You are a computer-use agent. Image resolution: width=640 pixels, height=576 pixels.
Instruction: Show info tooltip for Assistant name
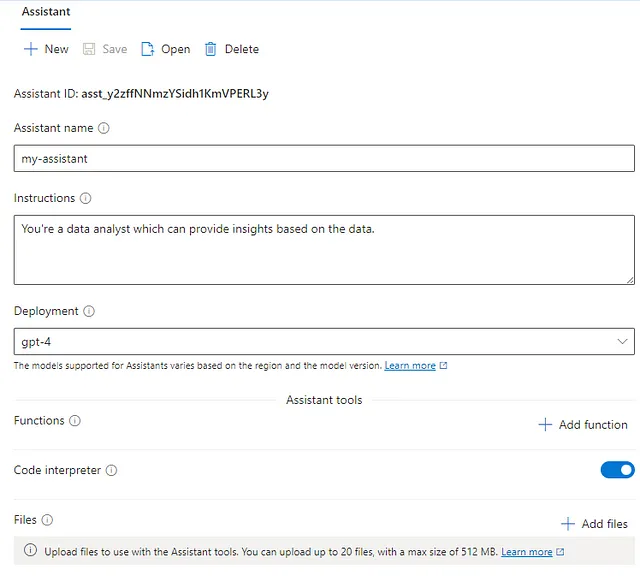click(x=104, y=128)
